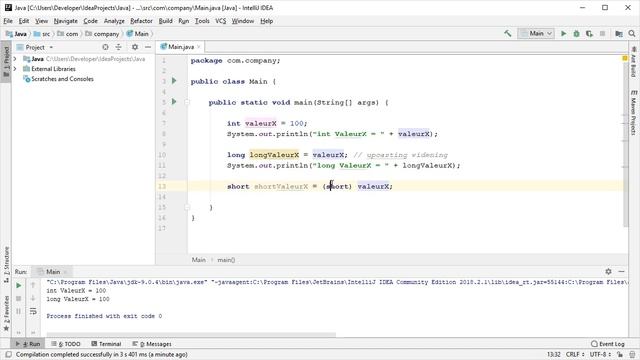Open Search Everywhere magnifier icon
This screenshot has width=640, height=360.
pyautogui.click(x=632, y=33)
